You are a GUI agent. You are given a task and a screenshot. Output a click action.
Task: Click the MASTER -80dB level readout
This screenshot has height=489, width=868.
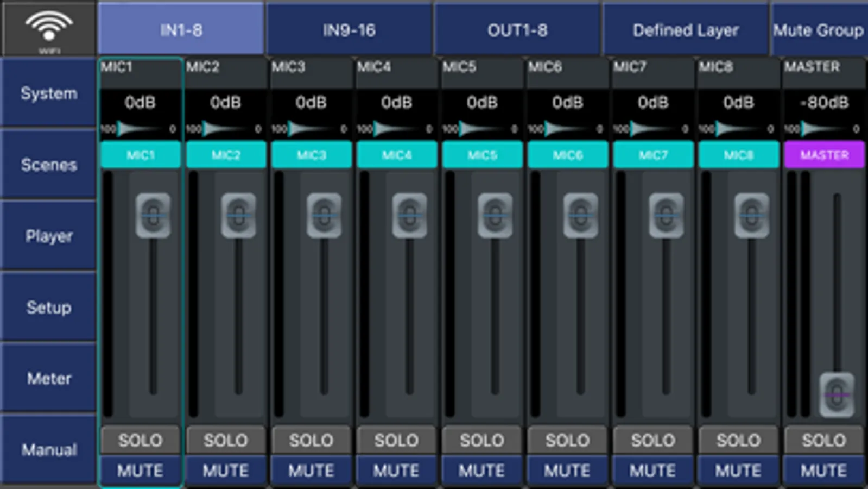[824, 102]
